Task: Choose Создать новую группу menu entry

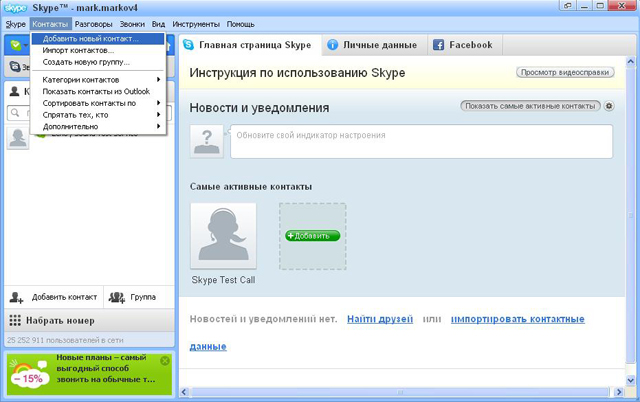Action: [98, 62]
